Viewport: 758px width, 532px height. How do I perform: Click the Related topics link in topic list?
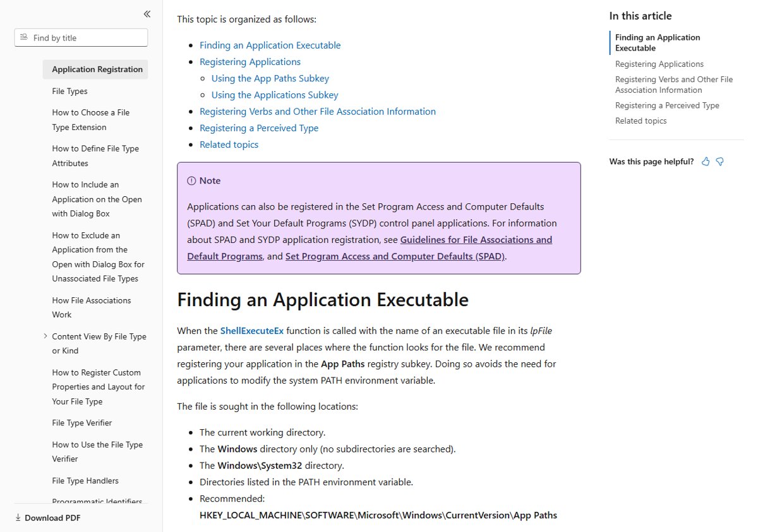coord(229,145)
